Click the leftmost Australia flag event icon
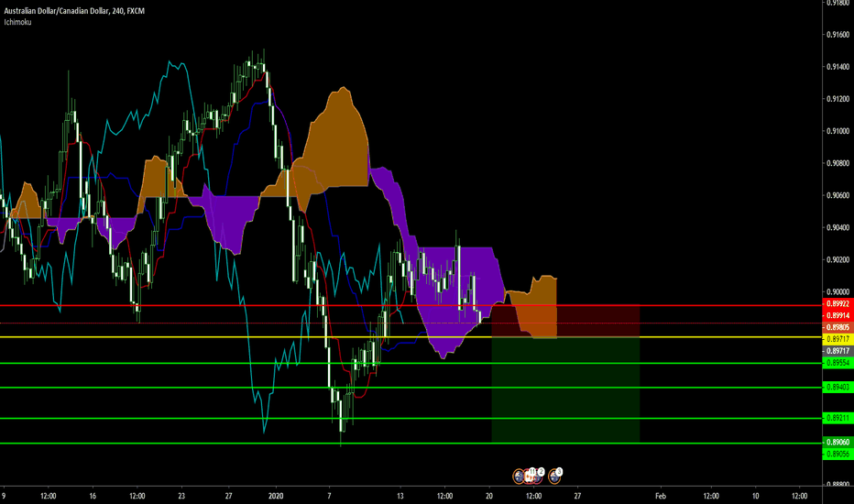The width and height of the screenshot is (854, 504). [x=520, y=476]
